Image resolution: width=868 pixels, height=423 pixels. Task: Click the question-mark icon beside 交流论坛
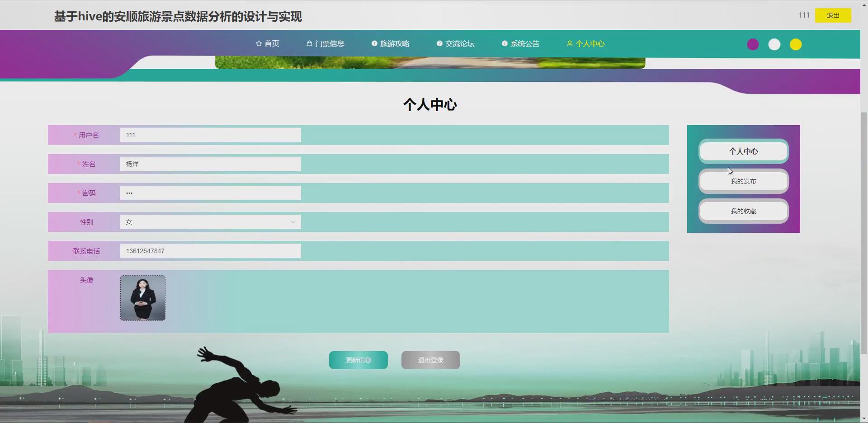[x=439, y=43]
